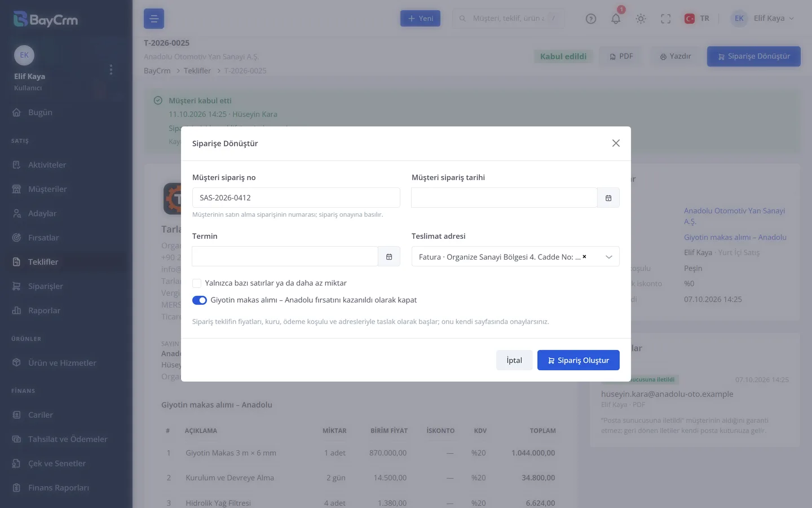Open Aktiviteler from the sidebar

point(66,165)
